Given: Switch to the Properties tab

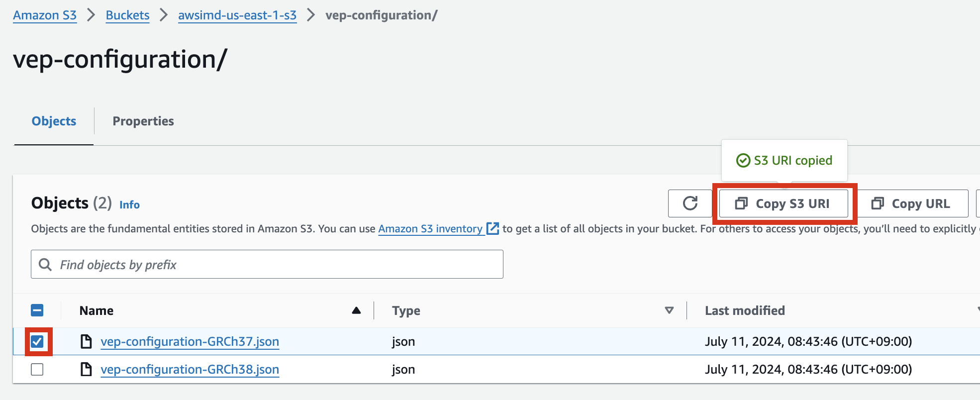Looking at the screenshot, I should [143, 121].
